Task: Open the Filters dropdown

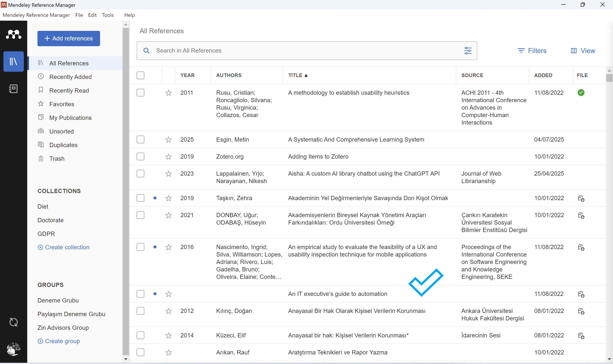Action: (532, 50)
